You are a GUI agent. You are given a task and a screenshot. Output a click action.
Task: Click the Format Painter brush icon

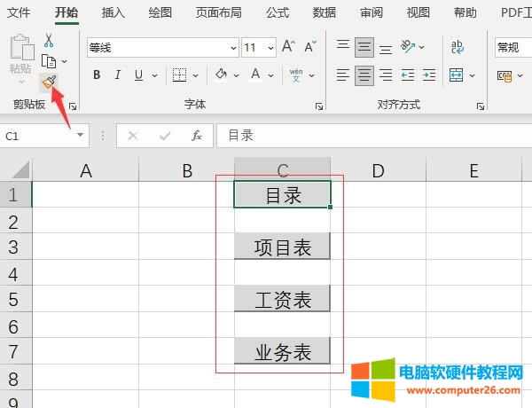click(49, 82)
